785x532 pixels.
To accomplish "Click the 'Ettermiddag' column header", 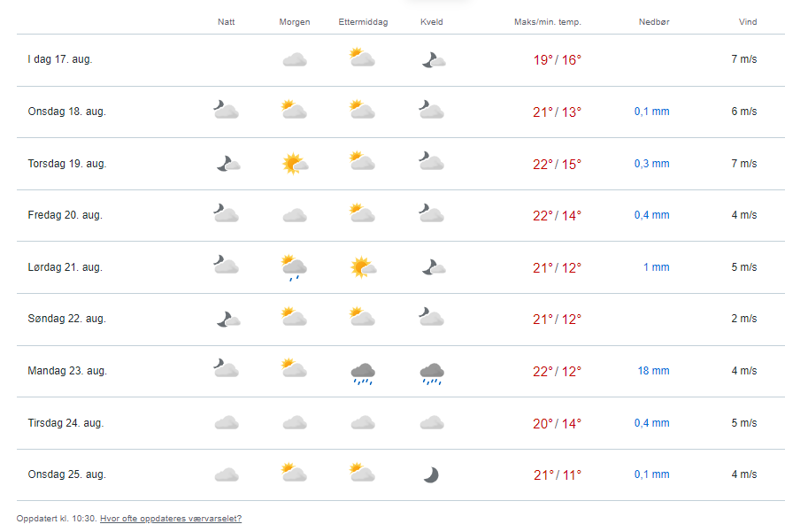I will coord(363,22).
